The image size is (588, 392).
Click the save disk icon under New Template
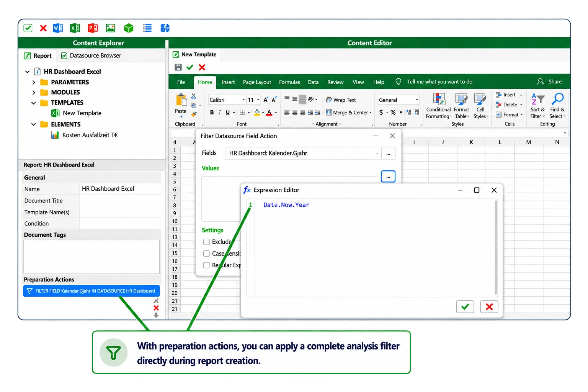coord(178,67)
